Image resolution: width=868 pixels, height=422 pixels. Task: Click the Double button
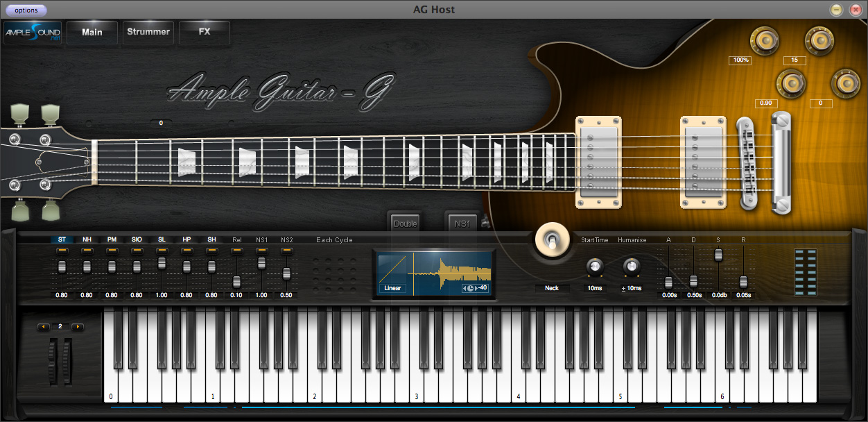point(405,223)
